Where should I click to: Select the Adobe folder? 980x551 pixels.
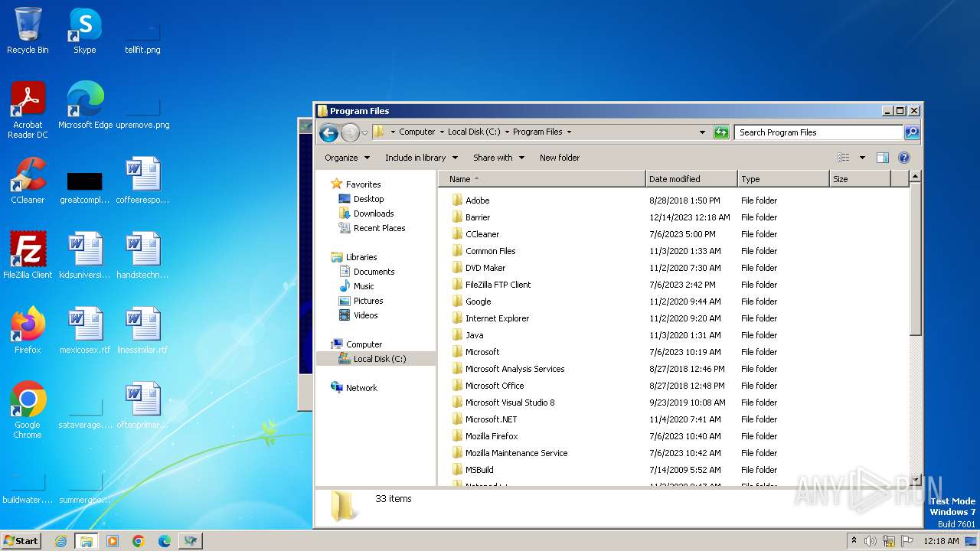tap(477, 201)
